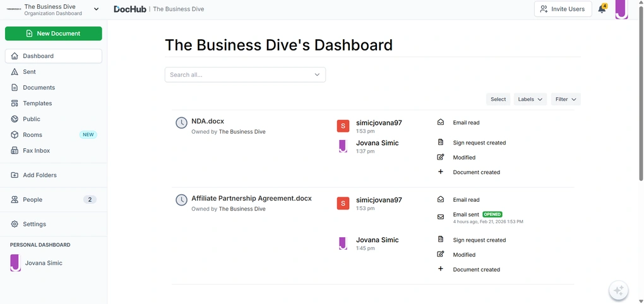Open notifications bell icon

point(602,9)
